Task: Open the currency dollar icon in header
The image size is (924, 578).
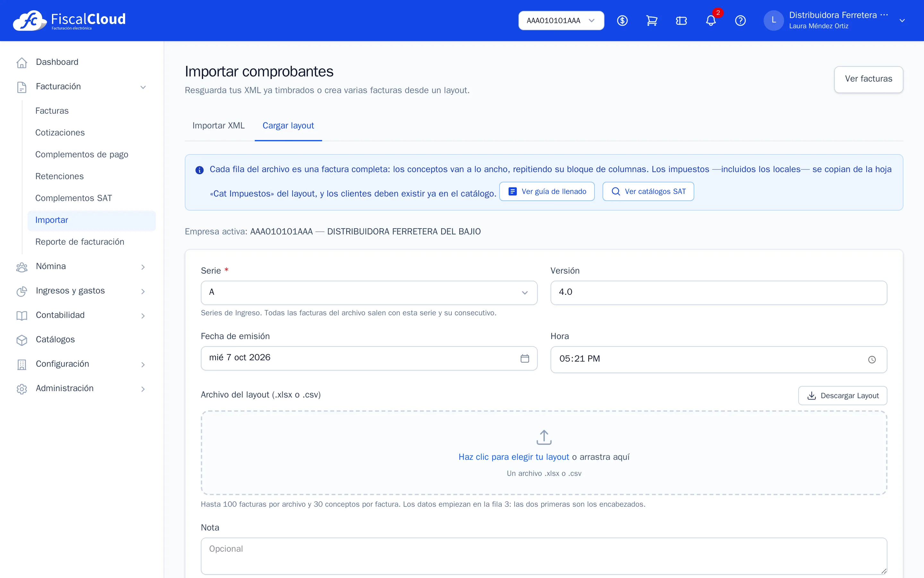Action: coord(622,21)
